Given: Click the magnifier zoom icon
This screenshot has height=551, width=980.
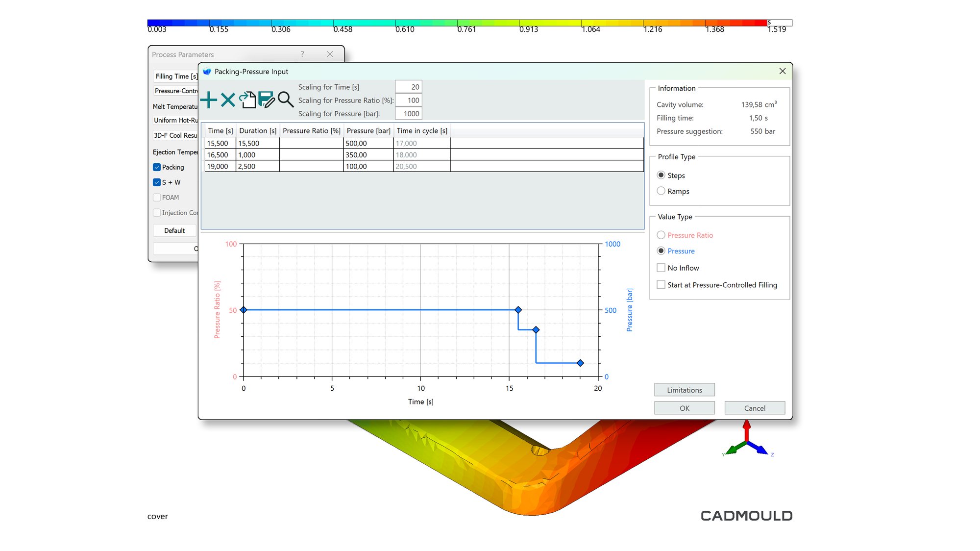Looking at the screenshot, I should (285, 100).
